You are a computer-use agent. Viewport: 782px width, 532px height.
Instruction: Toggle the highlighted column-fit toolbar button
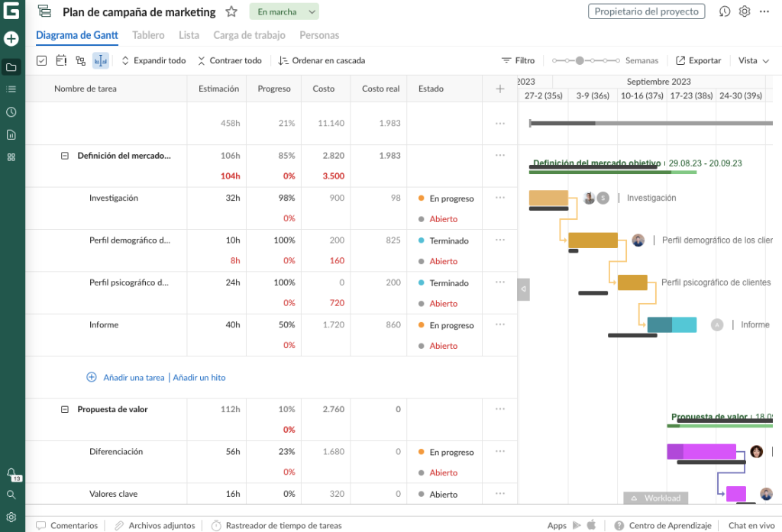[x=100, y=60]
